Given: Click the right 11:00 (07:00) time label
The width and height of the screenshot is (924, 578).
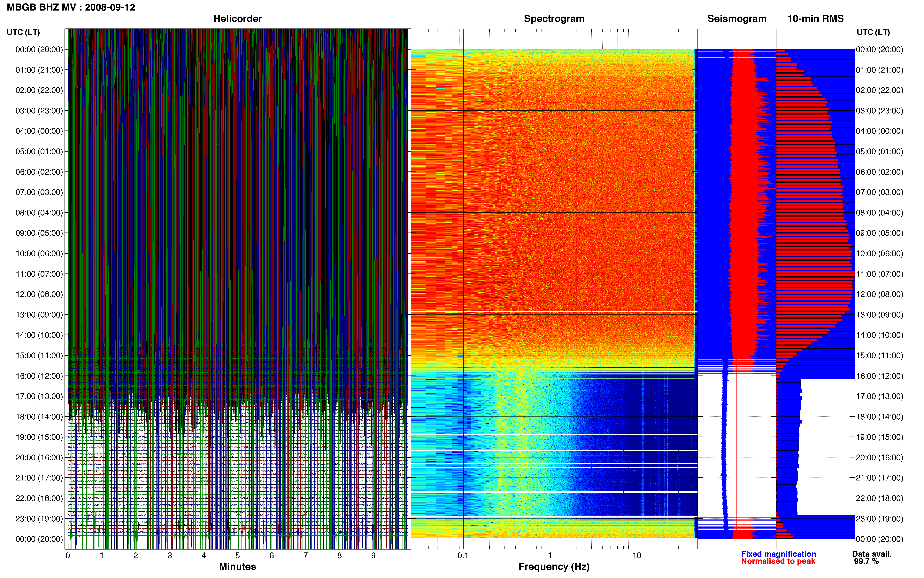Looking at the screenshot, I should (x=880, y=274).
